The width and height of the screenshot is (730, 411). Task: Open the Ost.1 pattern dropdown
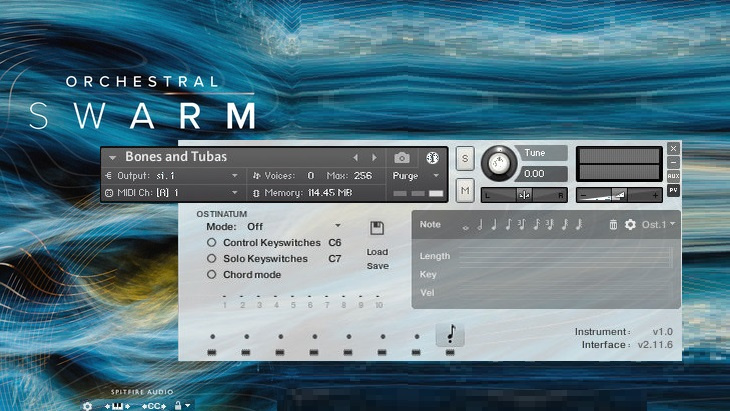pos(658,224)
